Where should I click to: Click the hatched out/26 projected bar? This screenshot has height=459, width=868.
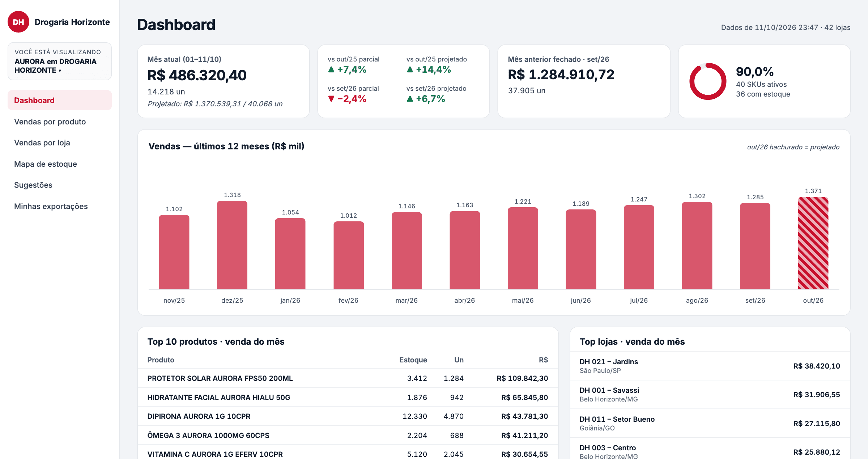pos(813,243)
